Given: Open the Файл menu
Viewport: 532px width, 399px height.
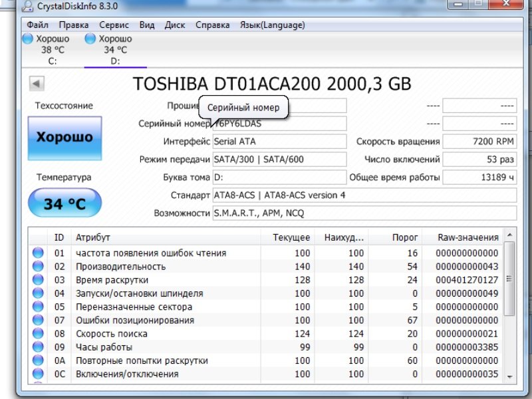Looking at the screenshot, I should (37, 25).
